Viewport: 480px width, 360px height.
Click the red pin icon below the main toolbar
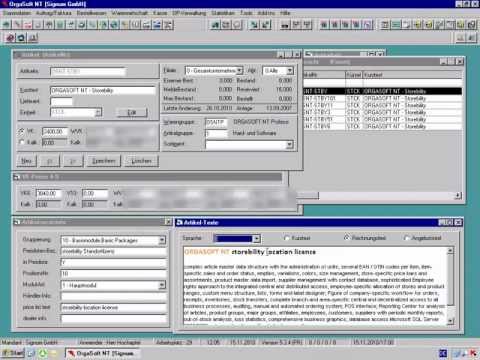click(10, 38)
